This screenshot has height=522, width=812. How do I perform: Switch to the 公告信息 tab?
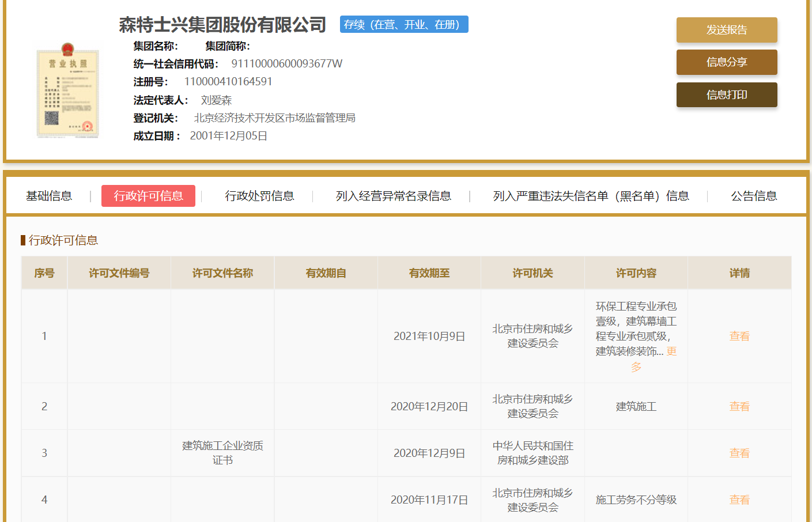754,196
